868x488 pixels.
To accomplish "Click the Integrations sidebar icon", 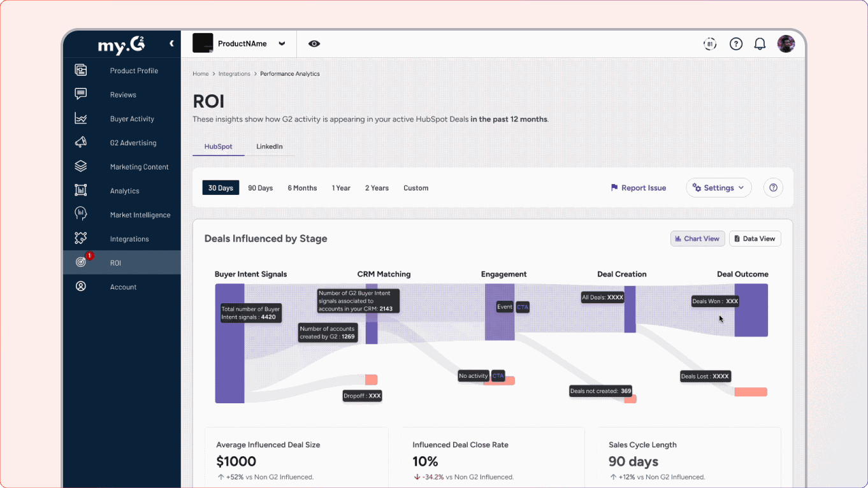I will tap(80, 238).
